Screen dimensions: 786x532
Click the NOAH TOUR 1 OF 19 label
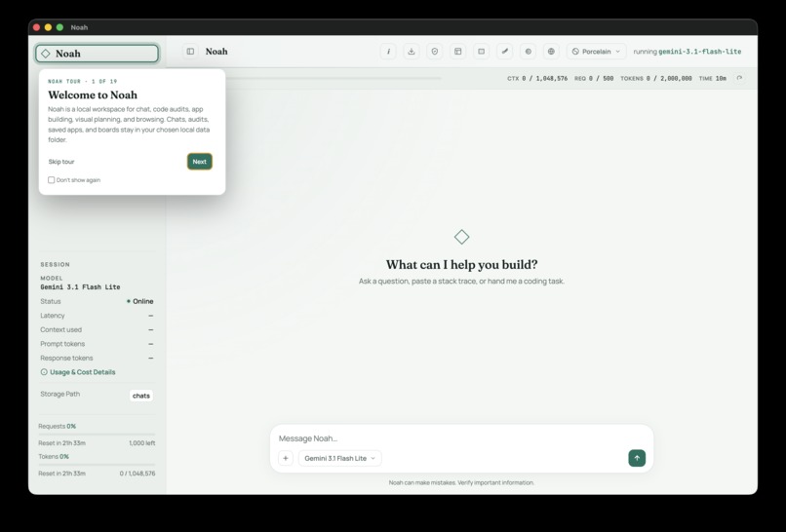click(x=83, y=81)
